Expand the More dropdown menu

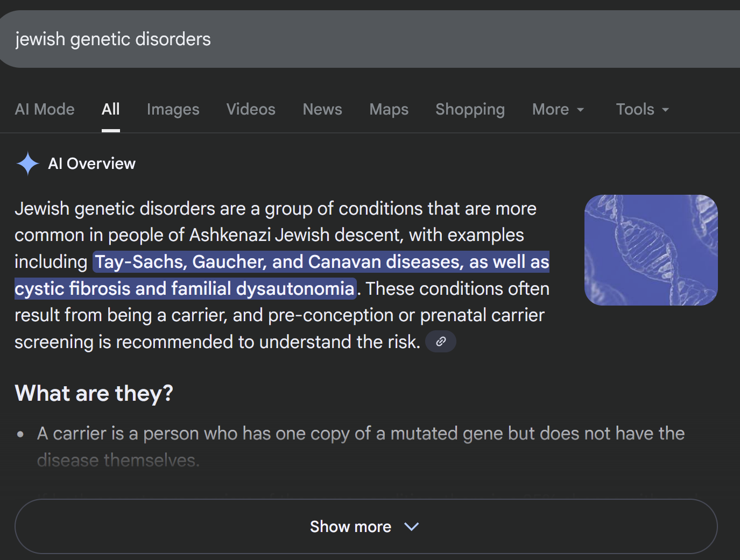click(x=558, y=109)
